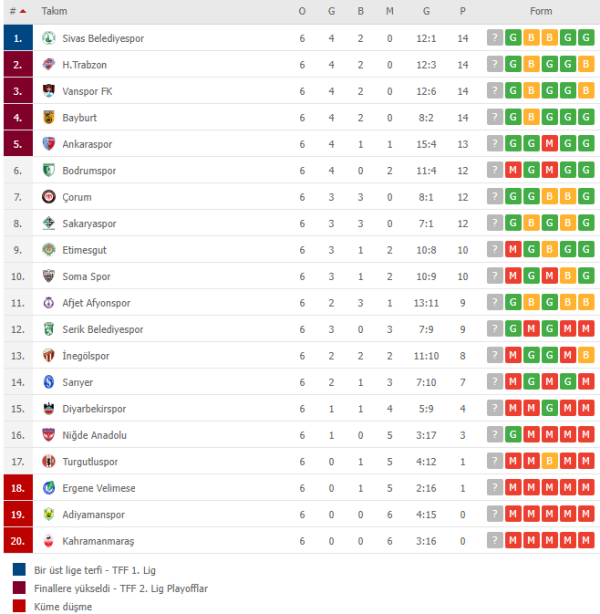The width and height of the screenshot is (600, 614).
Task: Click the Kahramanmaraş club badge
Action: (49, 541)
